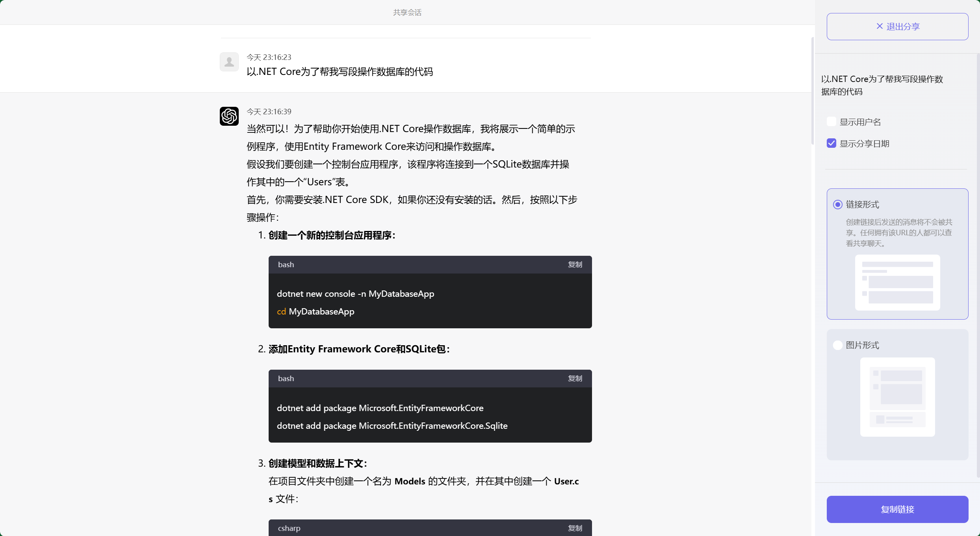Copy the csharp code block
This screenshot has height=536, width=980.
pyautogui.click(x=575, y=528)
